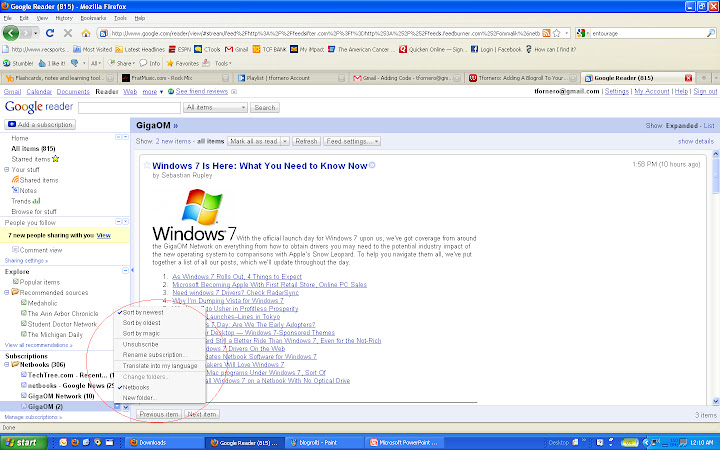Open The Michigan Daily feed
Screen dimensions: 720x450
tap(51, 335)
